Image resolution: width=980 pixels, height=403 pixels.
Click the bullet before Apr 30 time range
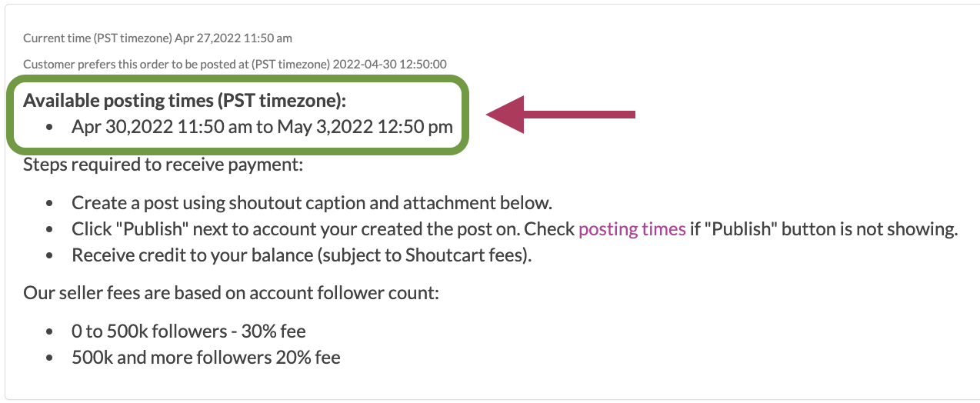click(50, 127)
